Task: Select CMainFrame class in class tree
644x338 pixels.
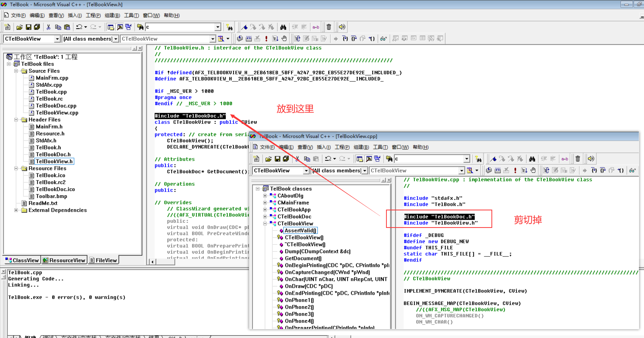Action: (x=293, y=203)
